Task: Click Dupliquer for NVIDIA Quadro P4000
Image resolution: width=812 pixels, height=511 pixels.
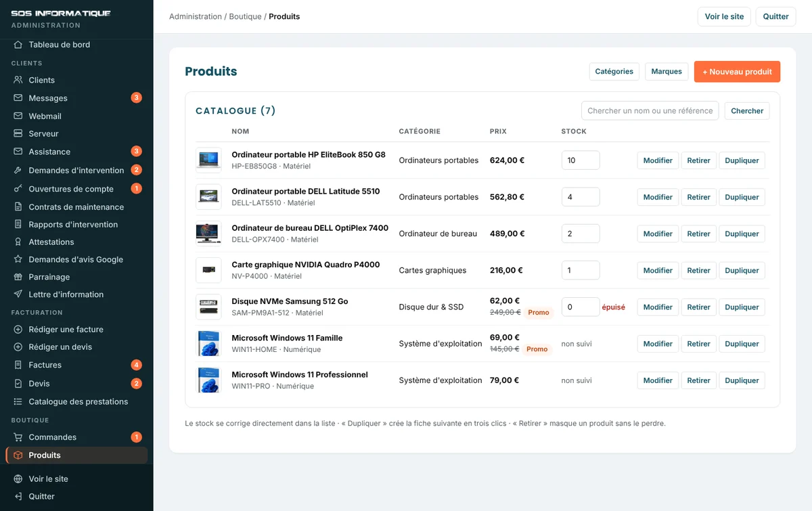Action: tap(742, 271)
